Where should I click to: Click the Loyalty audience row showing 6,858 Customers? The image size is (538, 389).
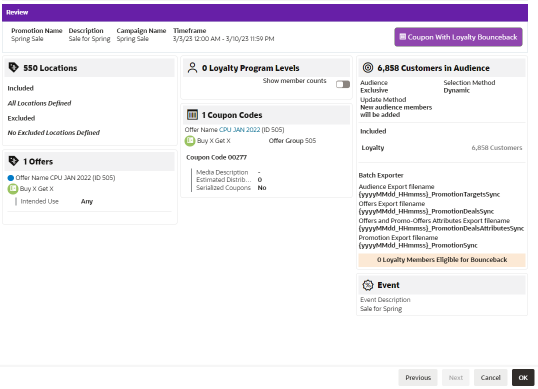(442, 148)
